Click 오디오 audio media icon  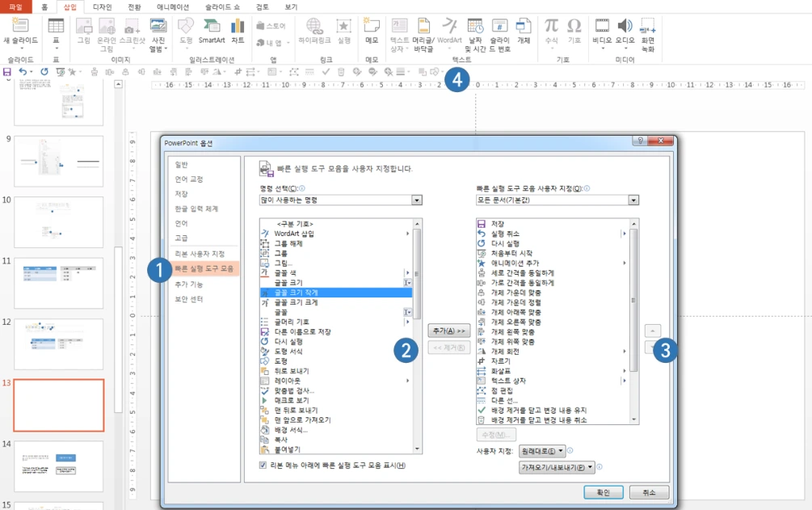point(625,26)
